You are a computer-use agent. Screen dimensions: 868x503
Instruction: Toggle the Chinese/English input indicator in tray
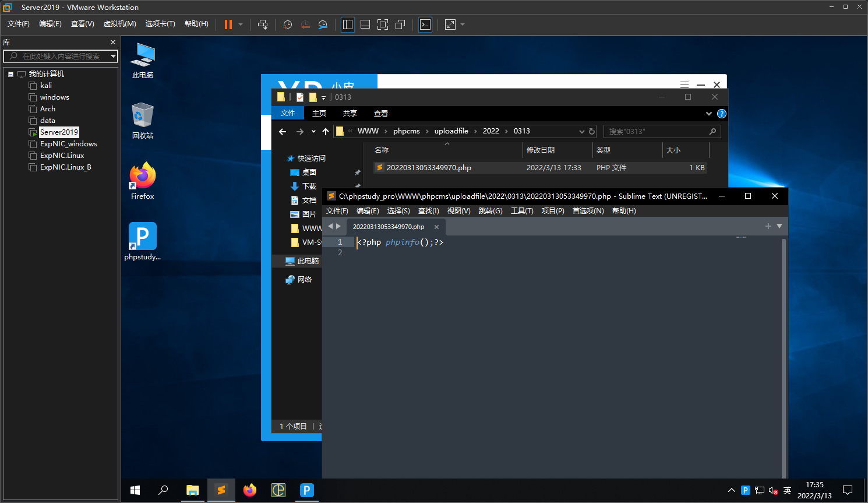point(788,490)
